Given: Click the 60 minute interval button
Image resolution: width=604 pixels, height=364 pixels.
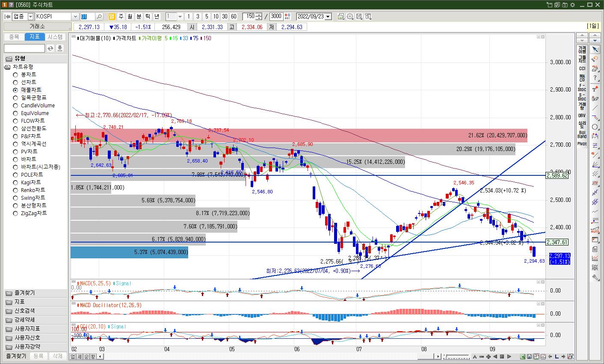Looking at the screenshot, I should [234, 16].
